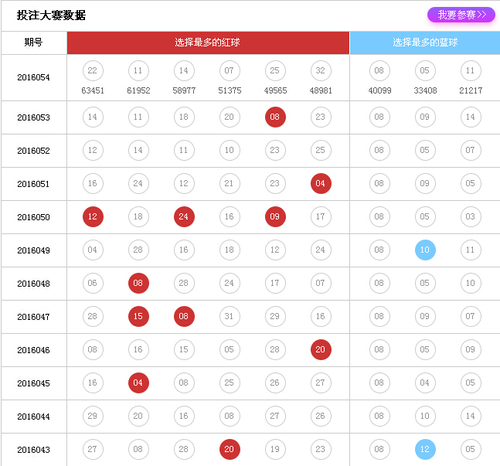Click the 选择最多的蓝球 header
This screenshot has width=500, height=466.
pos(425,43)
